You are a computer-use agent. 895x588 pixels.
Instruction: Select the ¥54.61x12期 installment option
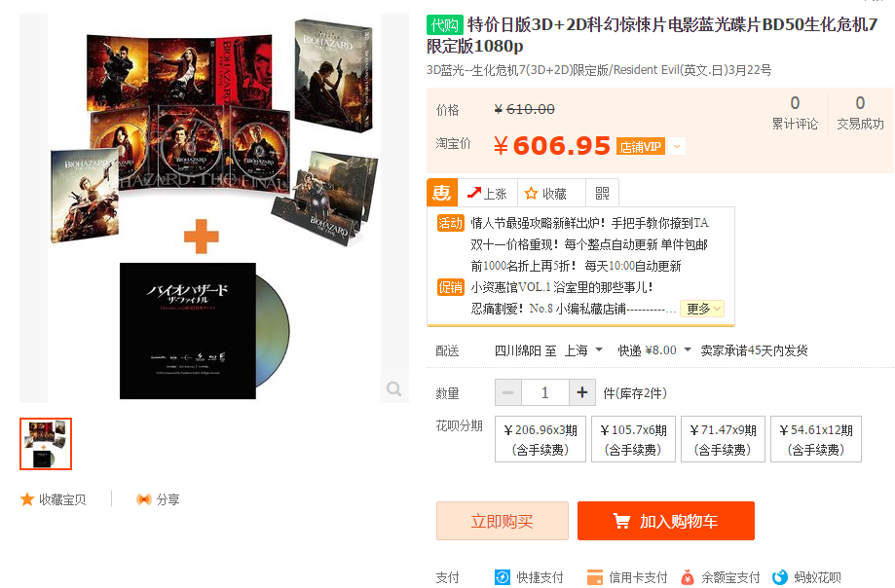click(x=816, y=439)
